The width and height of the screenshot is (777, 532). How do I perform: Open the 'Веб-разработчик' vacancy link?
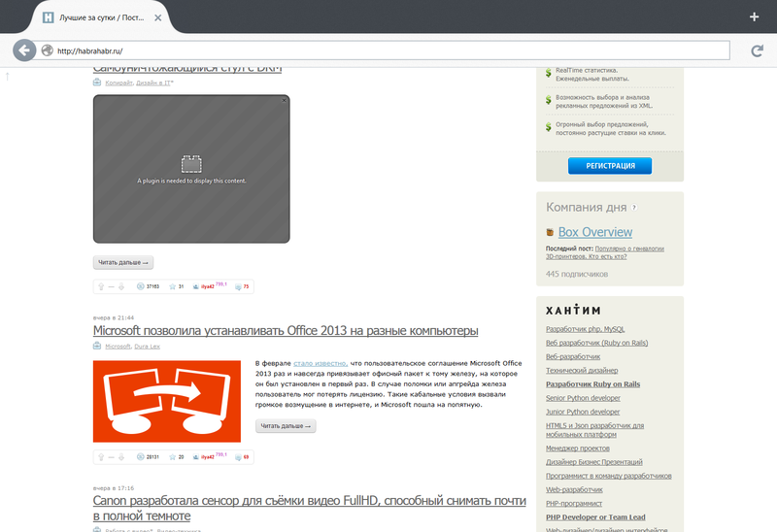[x=573, y=356]
